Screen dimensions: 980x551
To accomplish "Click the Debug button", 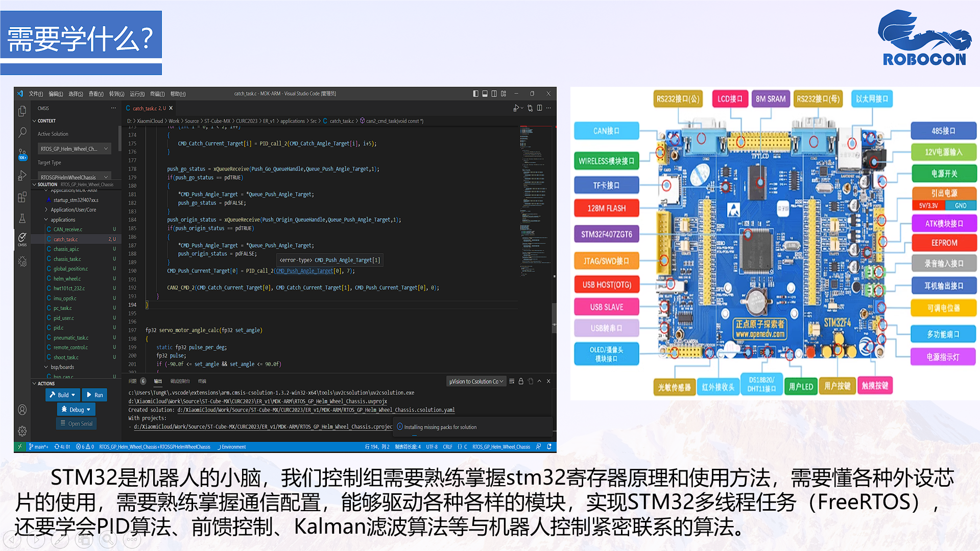I will 76,410.
